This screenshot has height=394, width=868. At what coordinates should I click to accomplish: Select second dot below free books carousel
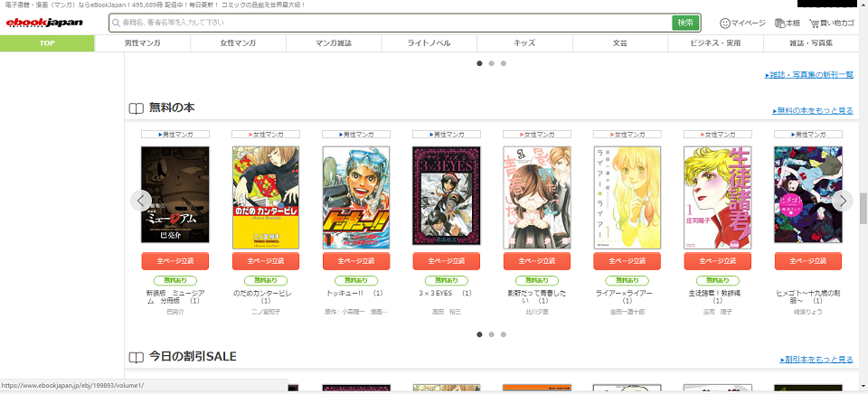coord(492,334)
